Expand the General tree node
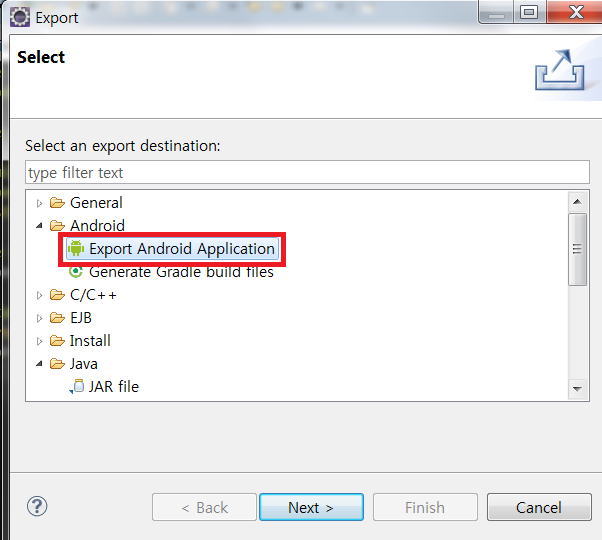Viewport: 602px width, 540px height. (x=39, y=203)
